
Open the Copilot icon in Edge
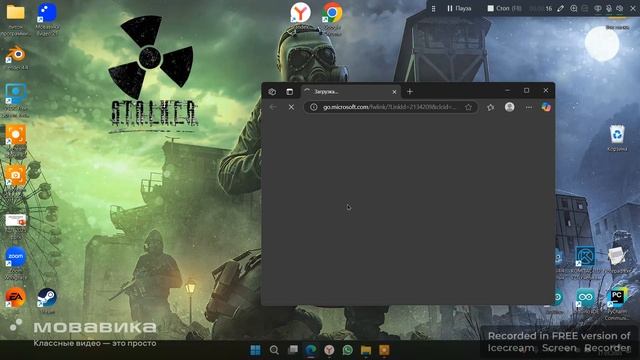(x=546, y=107)
